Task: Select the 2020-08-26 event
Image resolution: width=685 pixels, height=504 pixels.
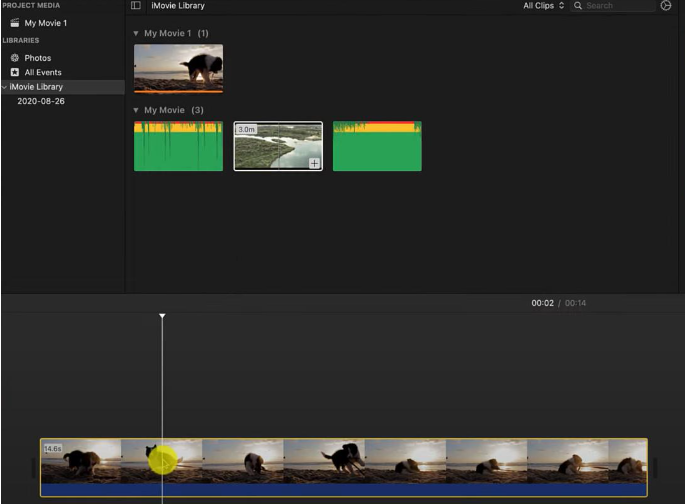Action: tap(40, 101)
